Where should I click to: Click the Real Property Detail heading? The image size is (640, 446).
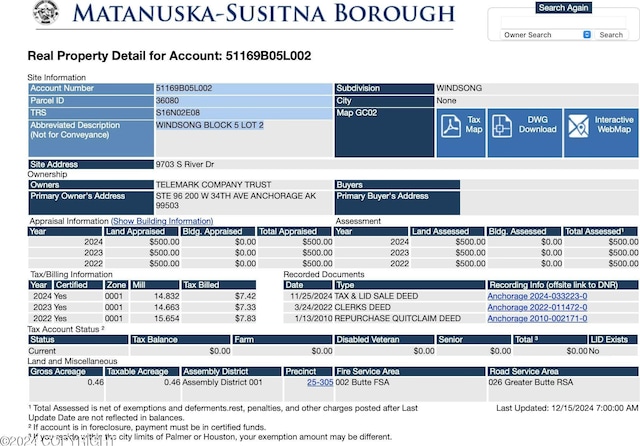(x=169, y=56)
